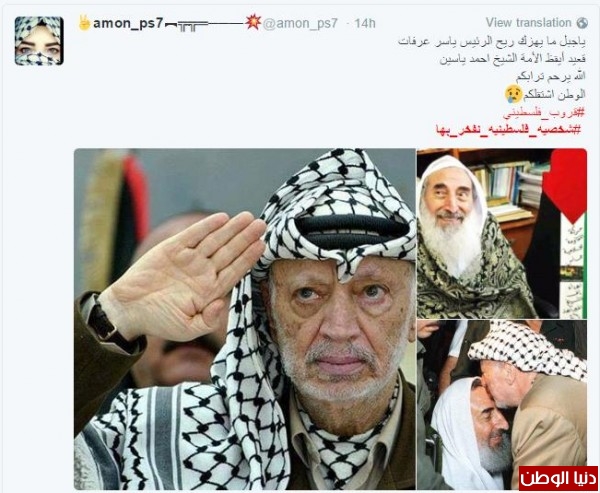Click the line الله يرحم ترابكم
Image resolution: width=600 pixels, height=493 pixels.
[551, 76]
